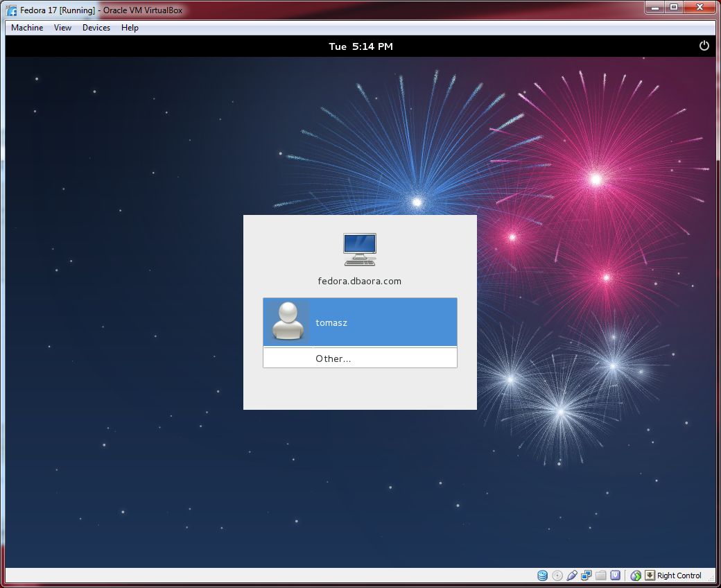
Task: Click the Right Control host key label
Action: (679, 576)
